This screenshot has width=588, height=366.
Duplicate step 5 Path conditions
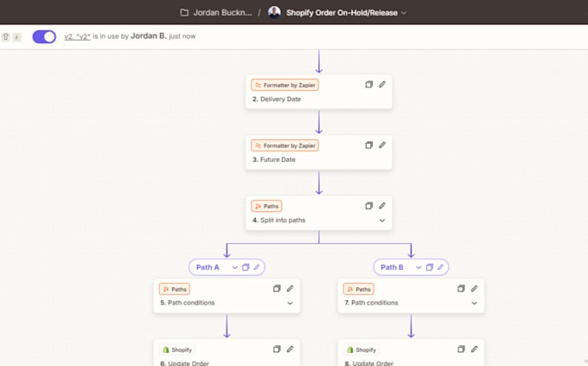coord(277,289)
